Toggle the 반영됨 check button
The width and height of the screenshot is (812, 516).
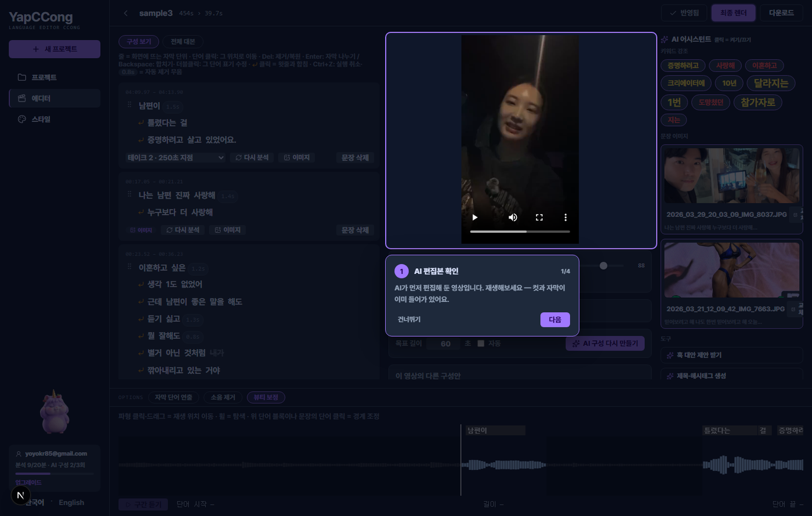[x=684, y=13]
